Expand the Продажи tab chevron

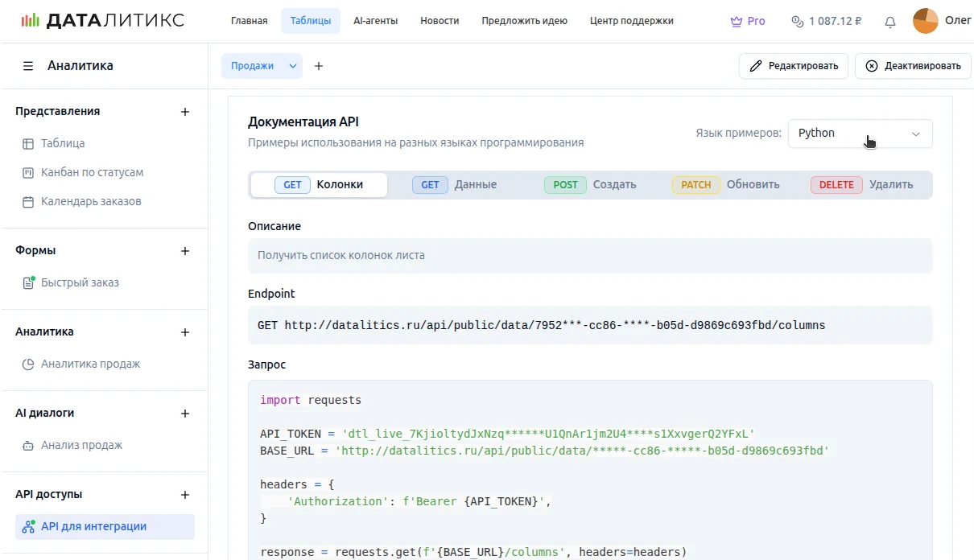point(293,66)
